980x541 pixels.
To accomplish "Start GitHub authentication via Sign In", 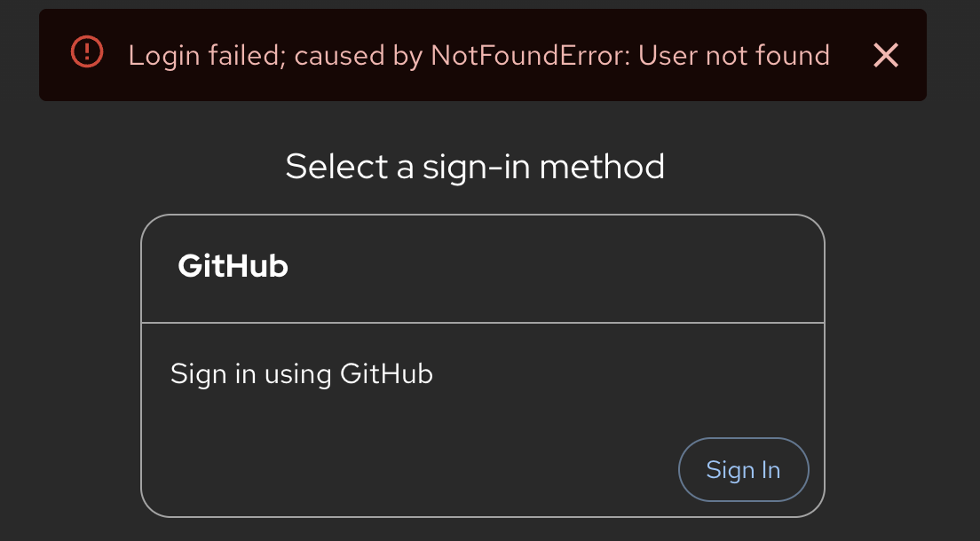I will (x=743, y=470).
